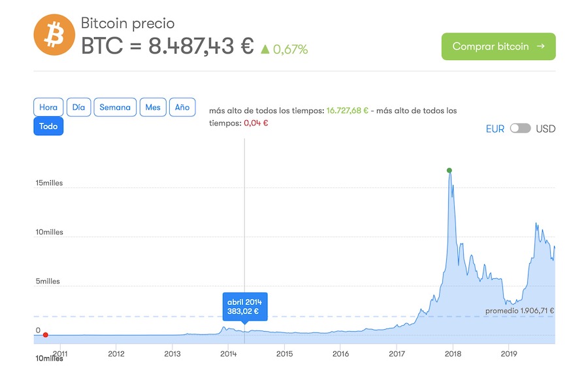Choose the Año time range

tap(182, 107)
